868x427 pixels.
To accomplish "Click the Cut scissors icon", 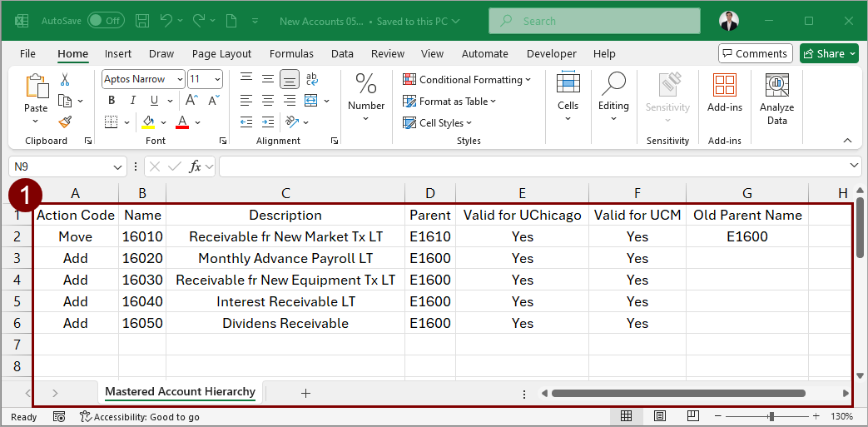I will [65, 80].
